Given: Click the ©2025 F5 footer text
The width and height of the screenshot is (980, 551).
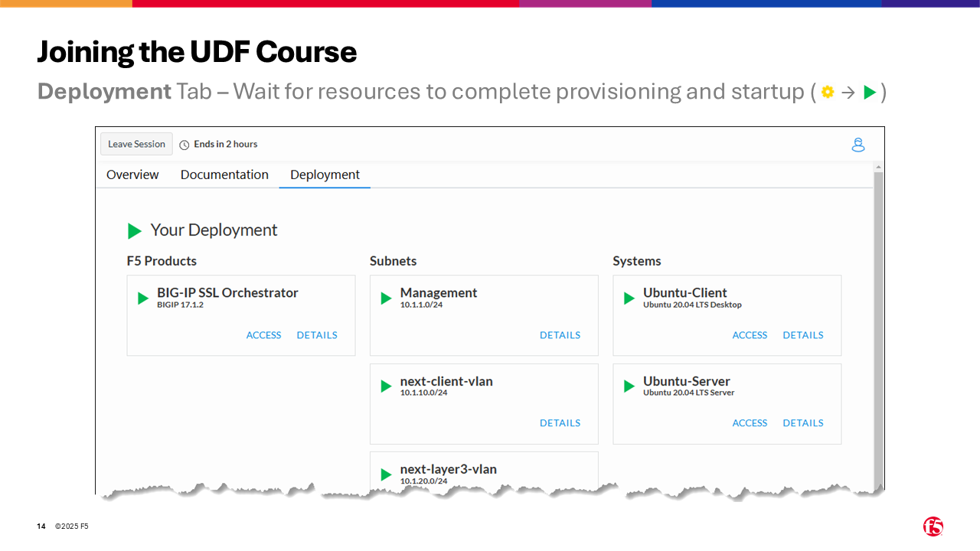Looking at the screenshot, I should 71,527.
